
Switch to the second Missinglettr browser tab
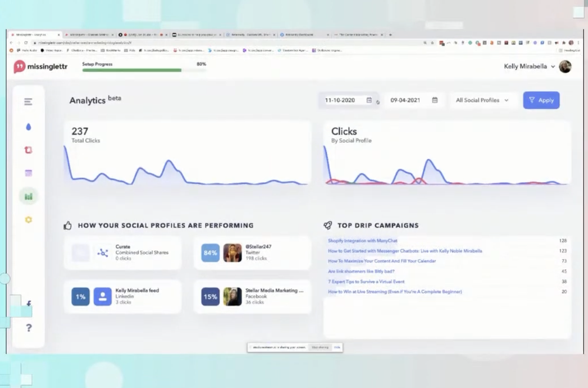click(x=89, y=35)
